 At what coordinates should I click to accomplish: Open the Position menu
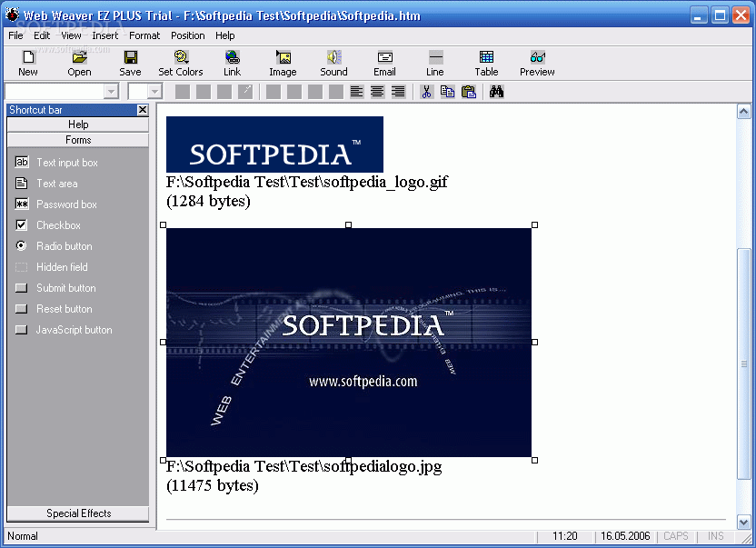pyautogui.click(x=187, y=35)
